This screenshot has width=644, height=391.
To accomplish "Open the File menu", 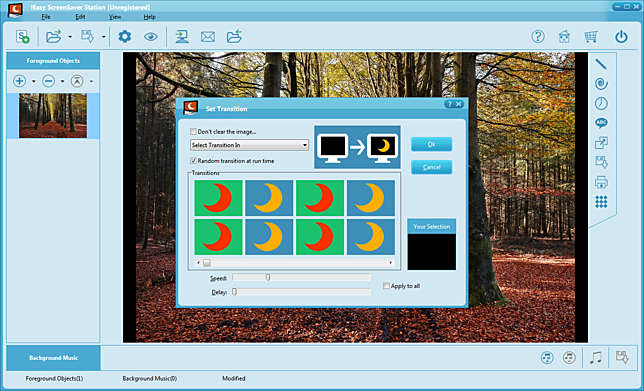I will click(46, 17).
